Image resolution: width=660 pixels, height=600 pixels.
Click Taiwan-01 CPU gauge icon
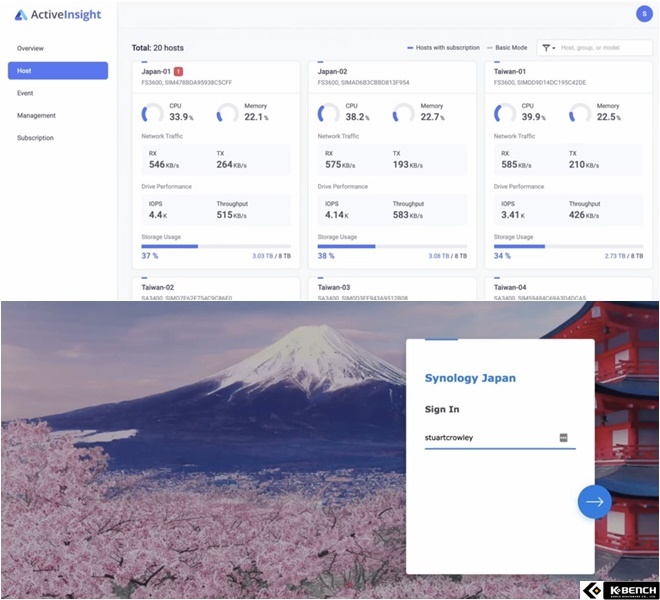point(505,113)
